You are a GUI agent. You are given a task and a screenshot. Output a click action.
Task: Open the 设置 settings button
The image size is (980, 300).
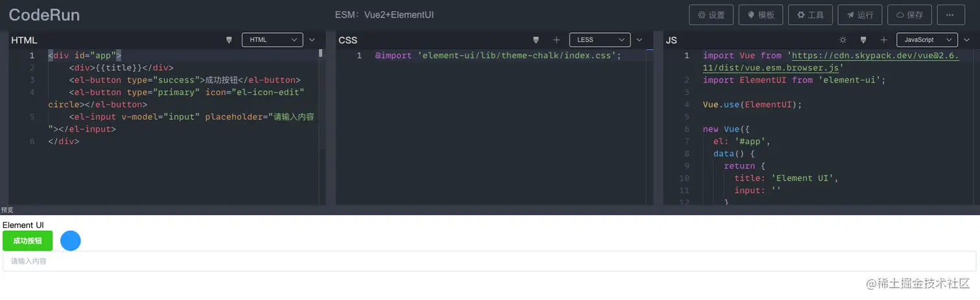[711, 15]
